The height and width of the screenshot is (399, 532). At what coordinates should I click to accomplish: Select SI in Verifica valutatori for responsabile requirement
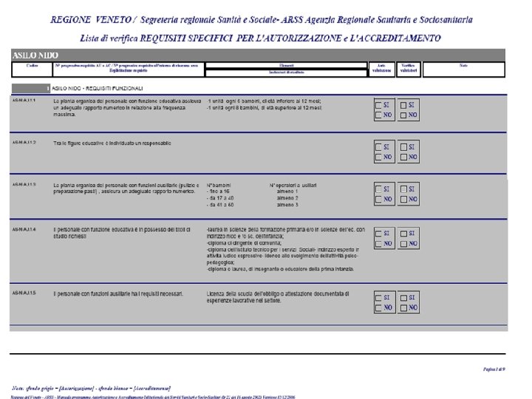[403, 147]
